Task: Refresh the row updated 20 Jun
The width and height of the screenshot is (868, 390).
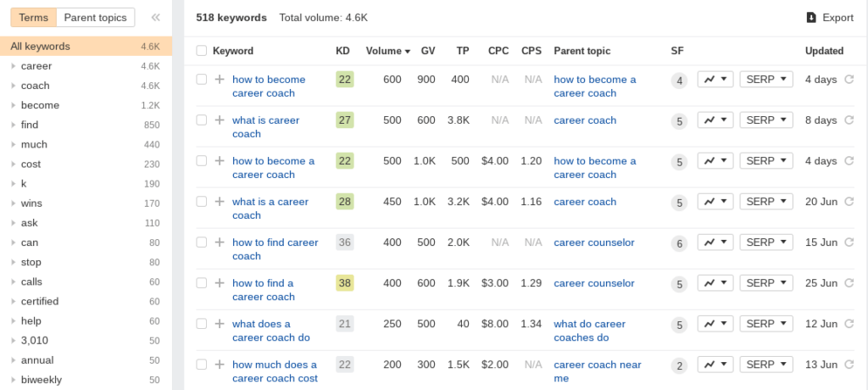Action: 849,202
